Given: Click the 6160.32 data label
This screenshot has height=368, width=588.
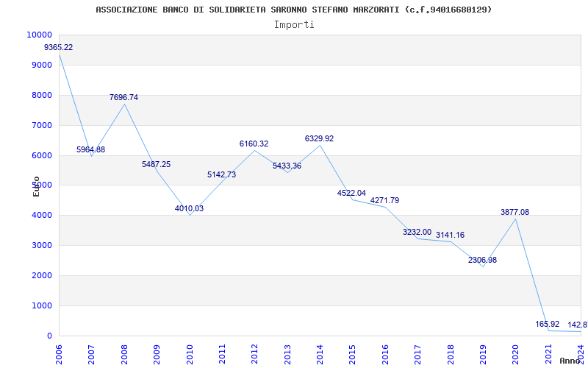Looking at the screenshot, I should pos(254,144).
